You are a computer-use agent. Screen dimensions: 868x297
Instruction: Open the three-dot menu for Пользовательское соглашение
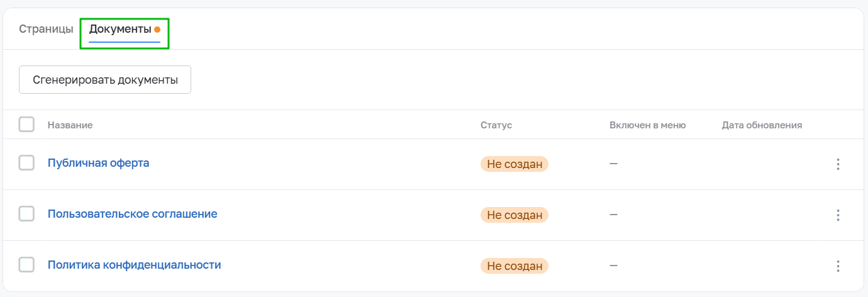pyautogui.click(x=838, y=215)
